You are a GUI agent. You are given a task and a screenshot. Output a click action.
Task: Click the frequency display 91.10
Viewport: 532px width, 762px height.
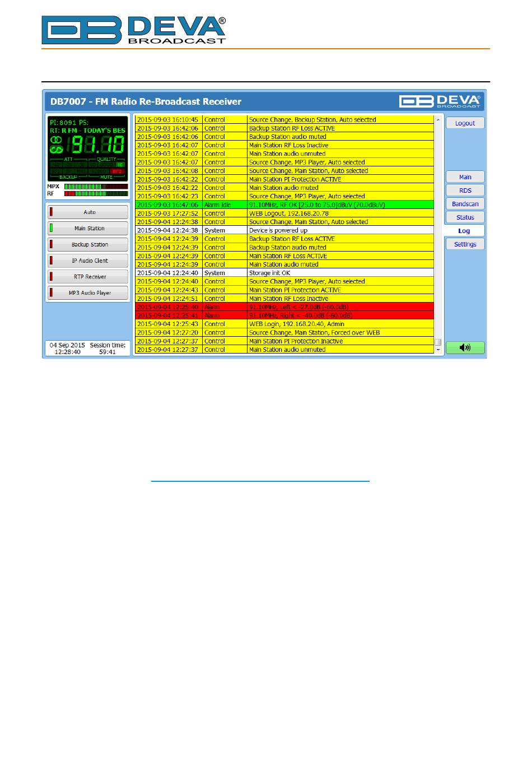[x=95, y=146]
